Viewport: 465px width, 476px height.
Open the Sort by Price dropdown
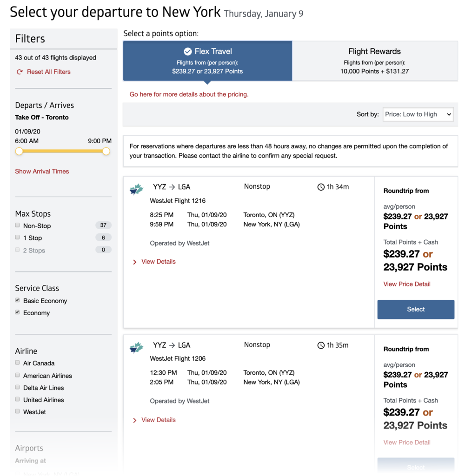pyautogui.click(x=418, y=114)
